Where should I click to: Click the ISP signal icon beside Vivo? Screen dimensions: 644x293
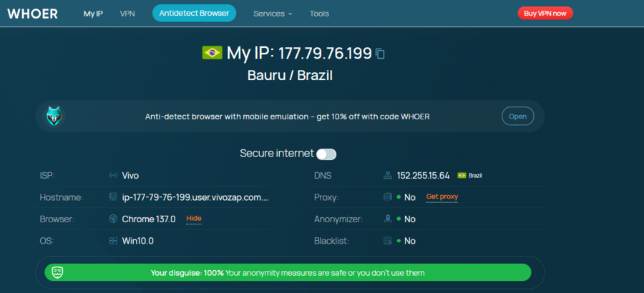point(113,175)
